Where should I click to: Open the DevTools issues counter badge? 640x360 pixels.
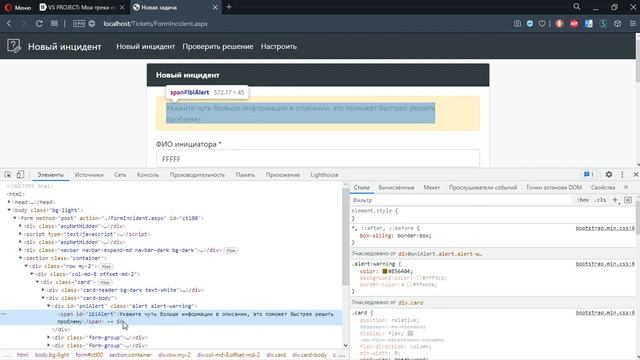(x=589, y=175)
